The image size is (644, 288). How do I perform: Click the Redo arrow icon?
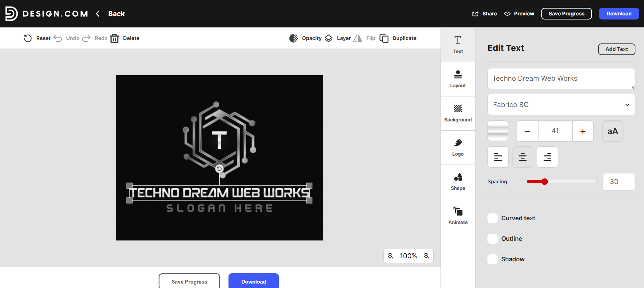(x=86, y=38)
